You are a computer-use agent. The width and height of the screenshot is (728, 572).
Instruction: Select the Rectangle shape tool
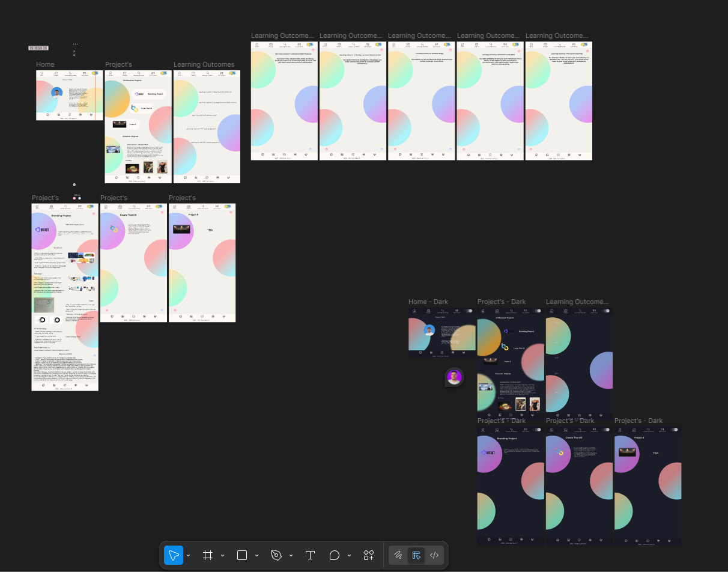click(x=243, y=555)
